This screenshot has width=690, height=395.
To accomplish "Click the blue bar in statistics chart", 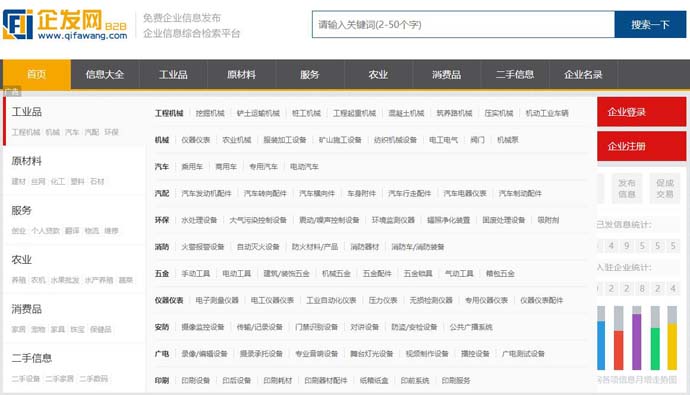I will point(601,345).
